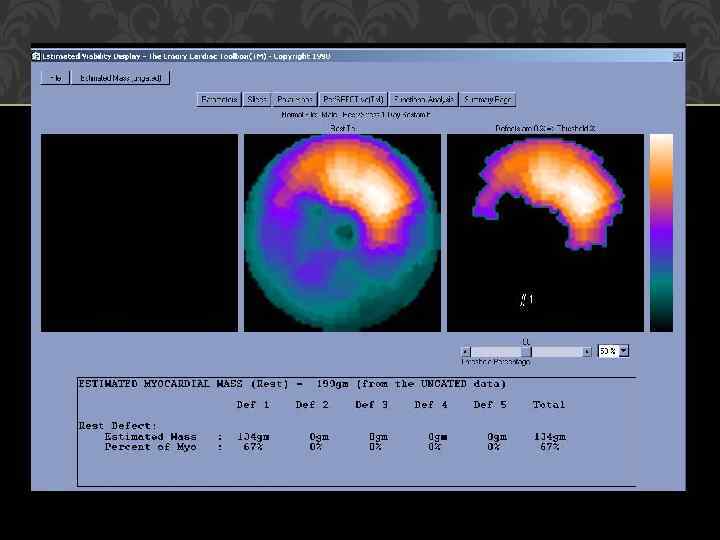The width and height of the screenshot is (720, 540).
Task: Click the Threshold Percentage label under slider
Action: (x=495, y=362)
